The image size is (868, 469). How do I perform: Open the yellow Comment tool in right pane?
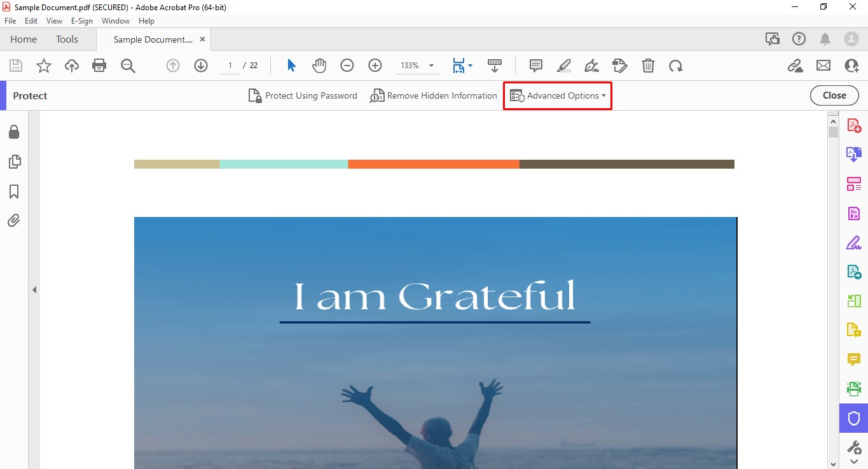click(853, 360)
